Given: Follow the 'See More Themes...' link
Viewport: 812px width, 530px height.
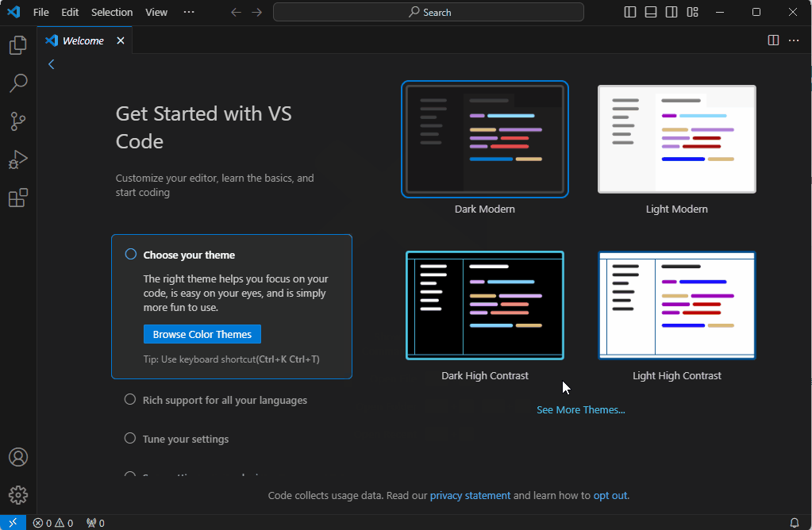Looking at the screenshot, I should pos(581,409).
